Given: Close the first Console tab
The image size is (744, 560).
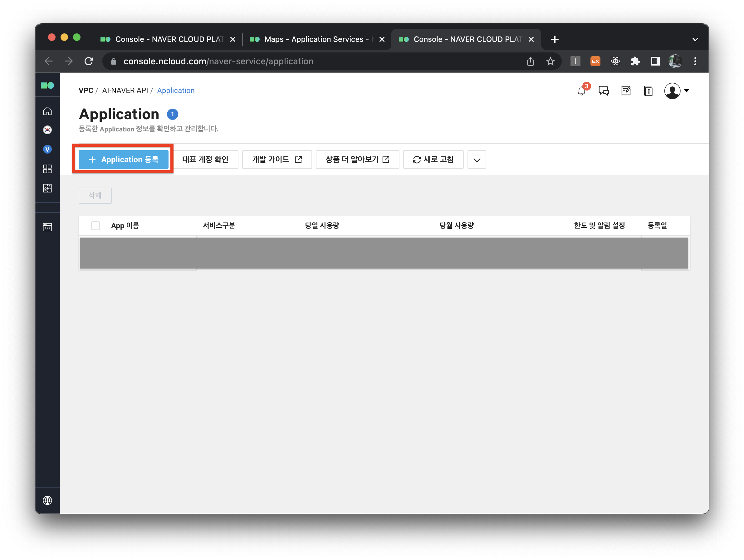Looking at the screenshot, I should click(232, 40).
